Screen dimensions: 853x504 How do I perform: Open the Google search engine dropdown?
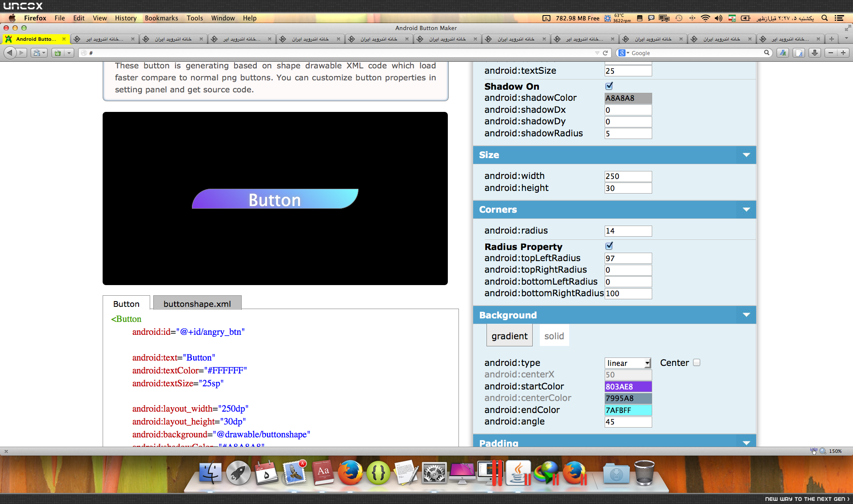coord(624,53)
